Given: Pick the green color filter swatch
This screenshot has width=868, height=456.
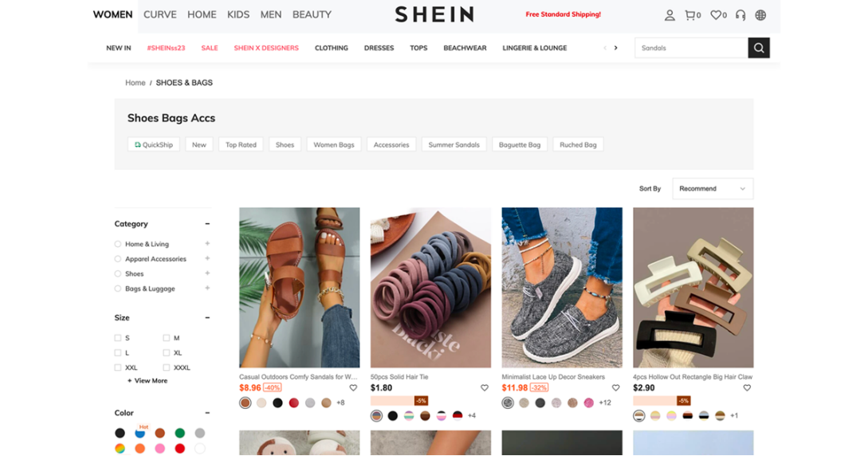Looking at the screenshot, I should point(179,433).
